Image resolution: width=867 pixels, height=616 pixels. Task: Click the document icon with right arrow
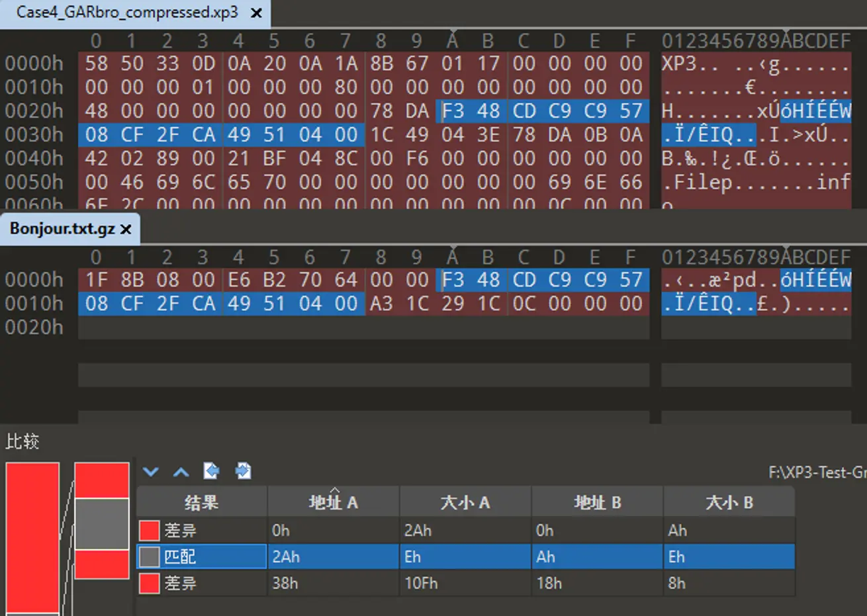243,471
